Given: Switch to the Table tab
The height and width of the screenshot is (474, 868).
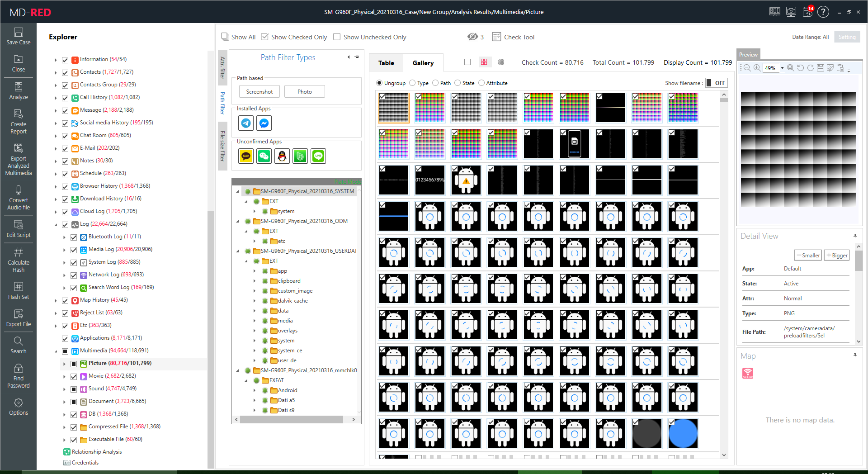Looking at the screenshot, I should point(386,63).
